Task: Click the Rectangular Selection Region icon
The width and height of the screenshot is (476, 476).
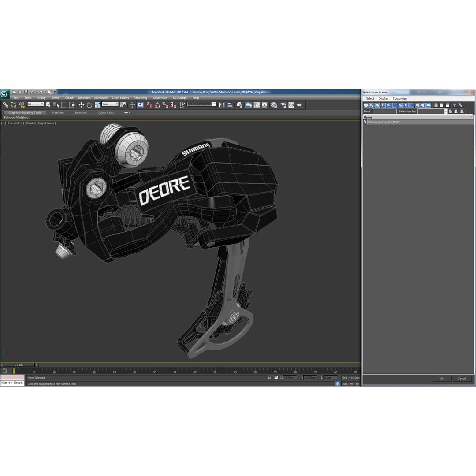Action: click(x=64, y=105)
